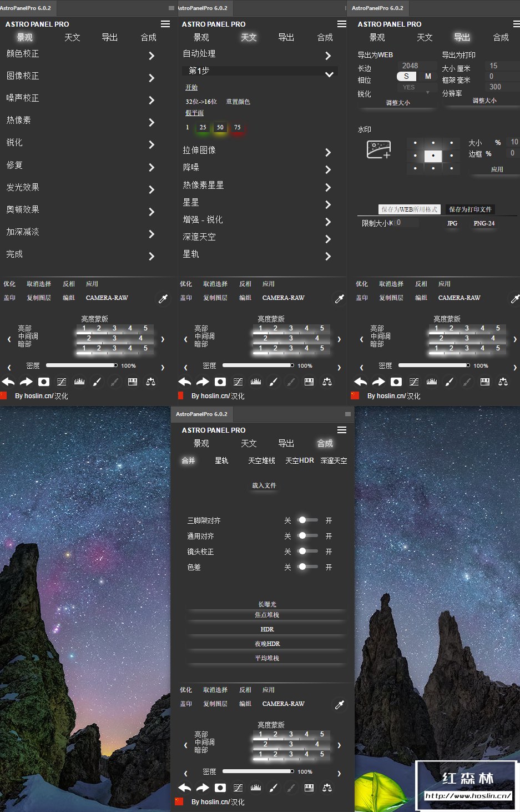Click the 长边 2048 input field
Viewport: 520px width, 812px height.
point(416,66)
